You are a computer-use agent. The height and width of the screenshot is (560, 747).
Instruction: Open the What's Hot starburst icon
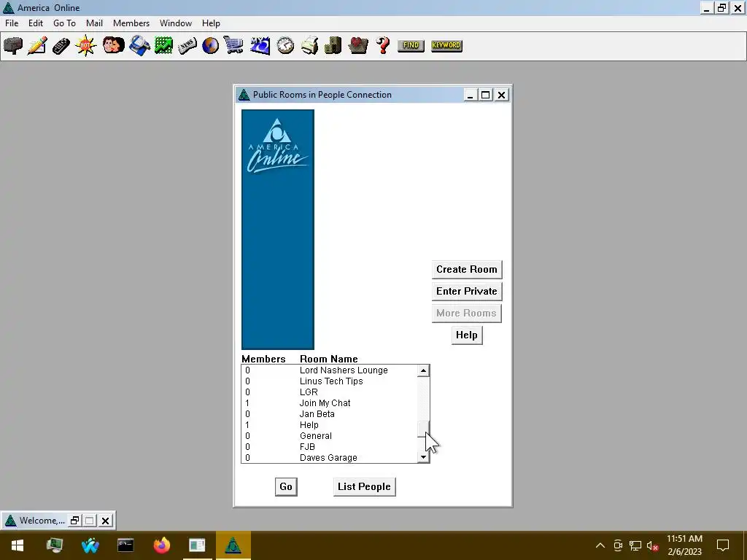coord(86,46)
